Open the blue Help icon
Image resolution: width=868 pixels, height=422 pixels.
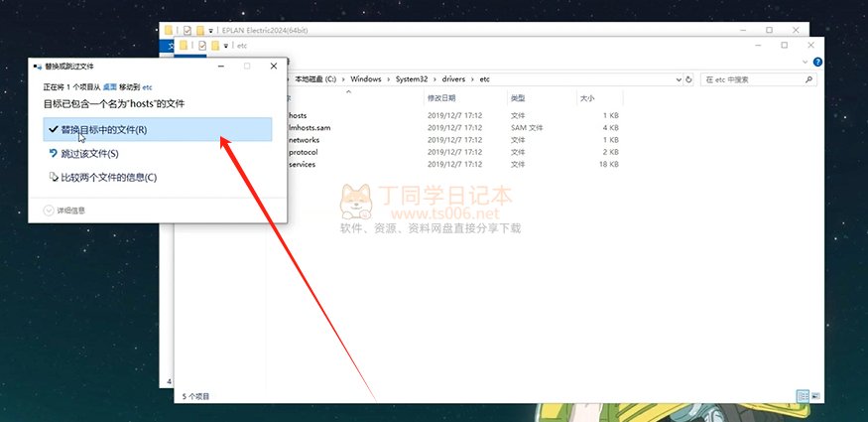[x=817, y=62]
